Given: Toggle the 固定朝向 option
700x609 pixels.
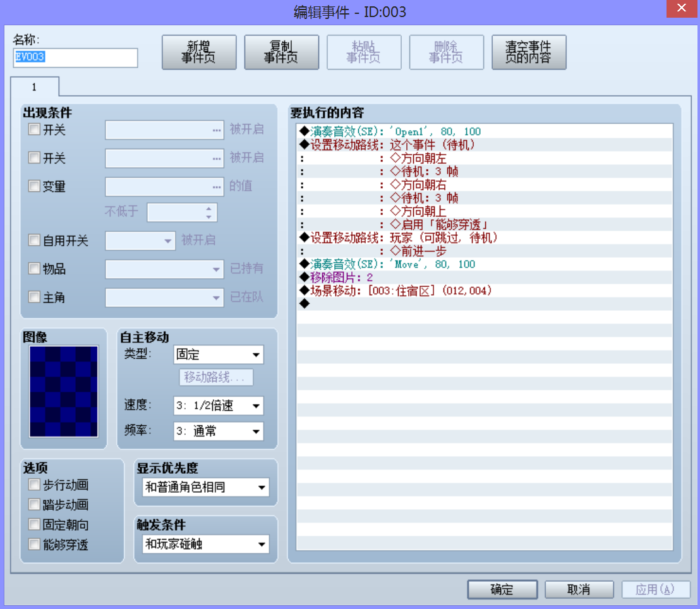Looking at the screenshot, I should [x=34, y=524].
